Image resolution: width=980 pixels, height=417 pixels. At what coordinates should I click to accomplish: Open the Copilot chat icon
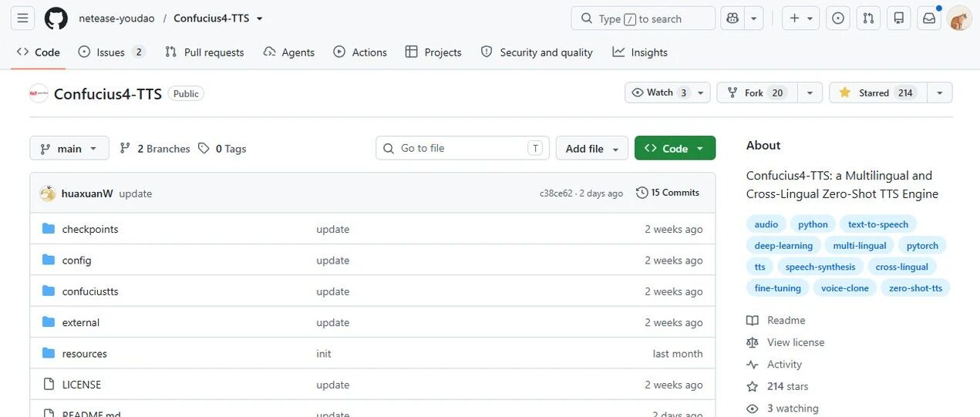pos(732,18)
